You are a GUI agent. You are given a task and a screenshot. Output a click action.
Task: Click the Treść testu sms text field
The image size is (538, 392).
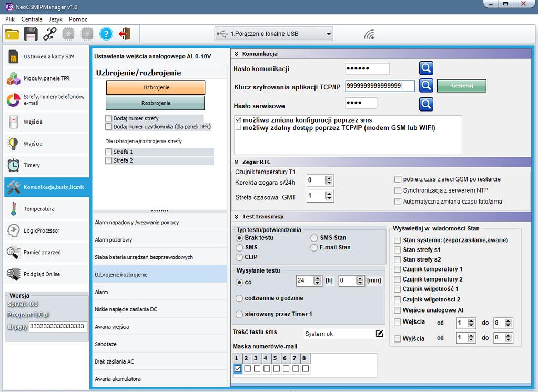point(340,334)
